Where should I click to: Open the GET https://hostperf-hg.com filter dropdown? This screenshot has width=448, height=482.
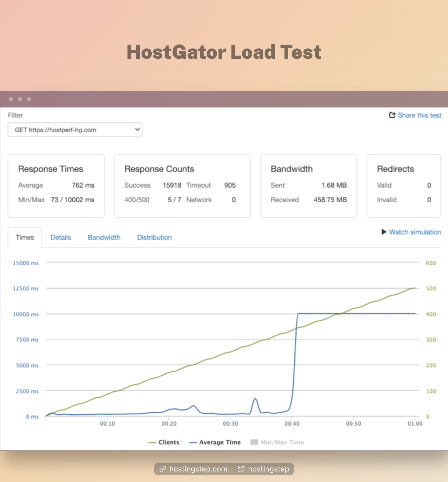75,130
